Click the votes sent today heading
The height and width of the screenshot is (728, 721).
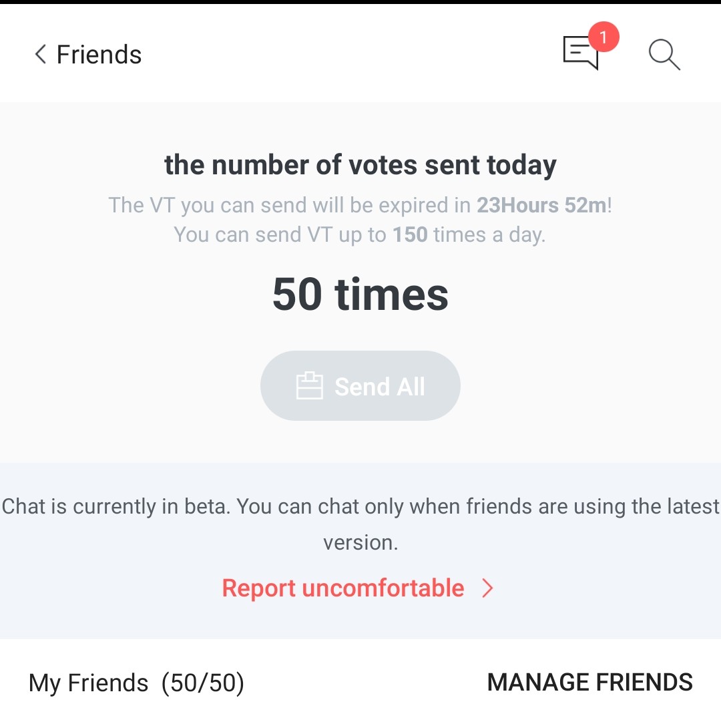pos(360,166)
